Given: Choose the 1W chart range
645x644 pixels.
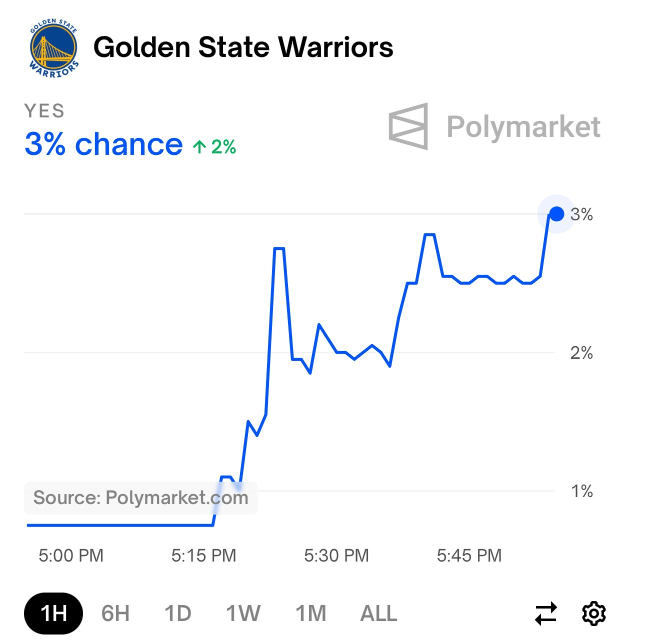Looking at the screenshot, I should pos(243,613).
